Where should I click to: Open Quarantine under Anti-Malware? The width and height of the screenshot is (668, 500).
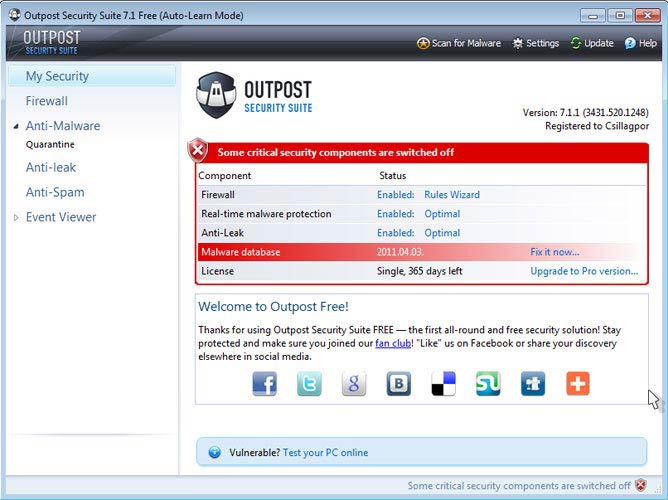pyautogui.click(x=50, y=144)
